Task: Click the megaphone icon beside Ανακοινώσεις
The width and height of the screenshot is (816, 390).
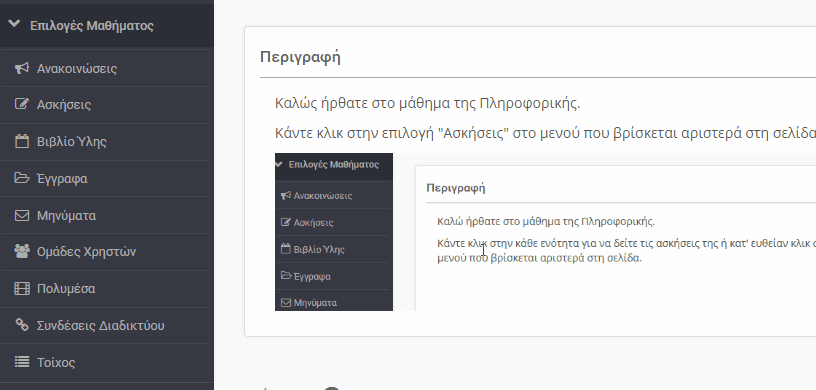Action: tap(21, 68)
